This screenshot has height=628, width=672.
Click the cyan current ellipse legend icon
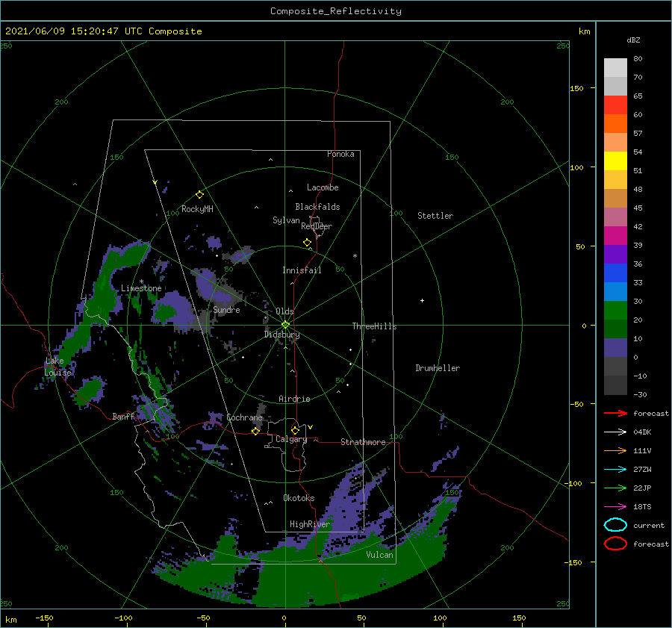pyautogui.click(x=615, y=525)
